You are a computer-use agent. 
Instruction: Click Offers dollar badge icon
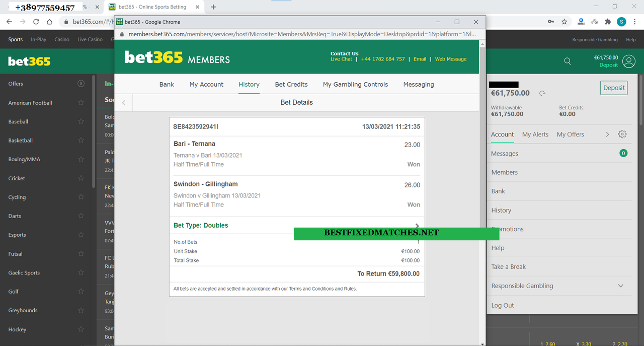point(81,84)
